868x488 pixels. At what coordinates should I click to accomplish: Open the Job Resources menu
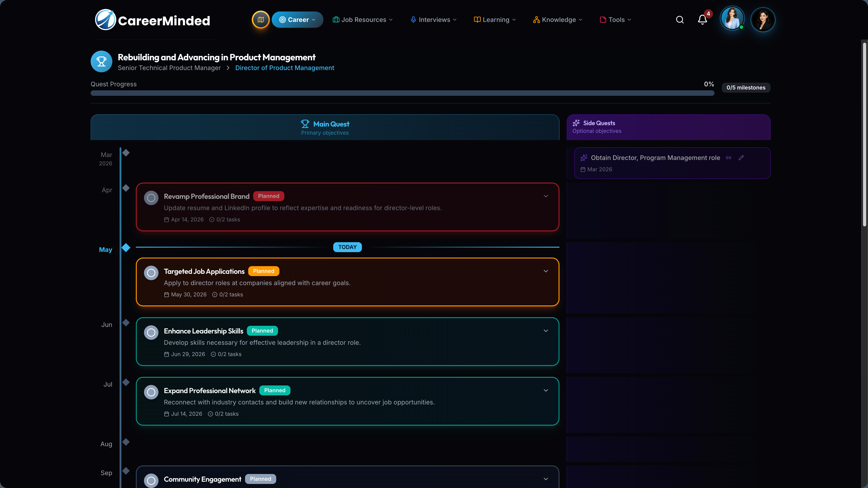coord(363,19)
